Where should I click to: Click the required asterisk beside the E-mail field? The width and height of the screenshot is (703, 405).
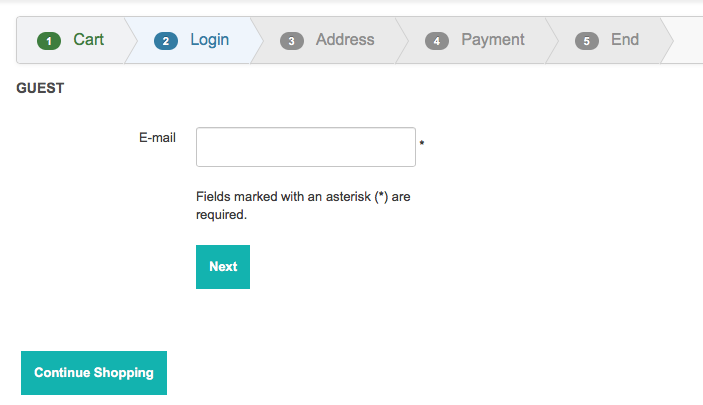422,145
